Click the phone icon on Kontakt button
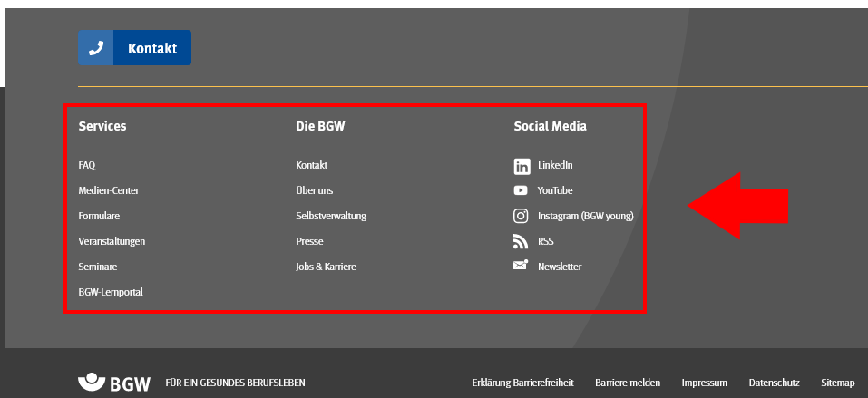This screenshot has width=868, height=398. pyautogui.click(x=96, y=48)
